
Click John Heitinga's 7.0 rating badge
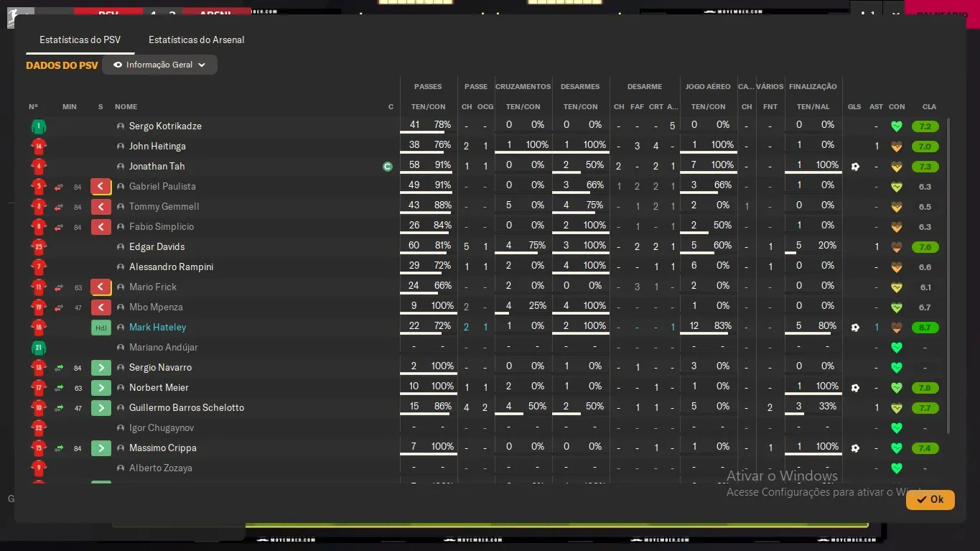pos(925,147)
